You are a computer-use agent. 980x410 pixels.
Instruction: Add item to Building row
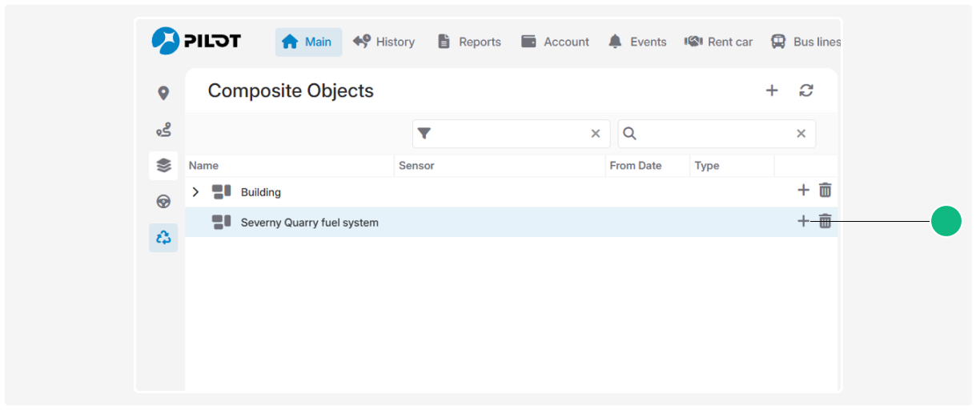(803, 191)
